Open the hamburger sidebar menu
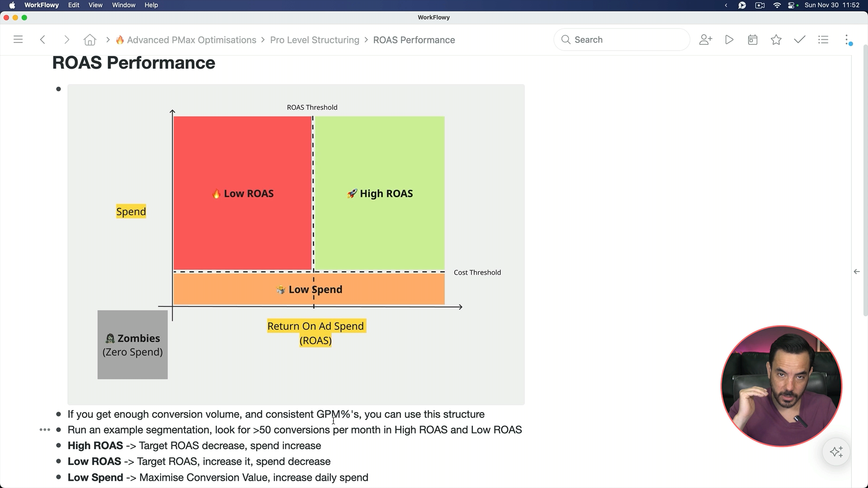Screen dimensions: 868x488 click(18, 39)
